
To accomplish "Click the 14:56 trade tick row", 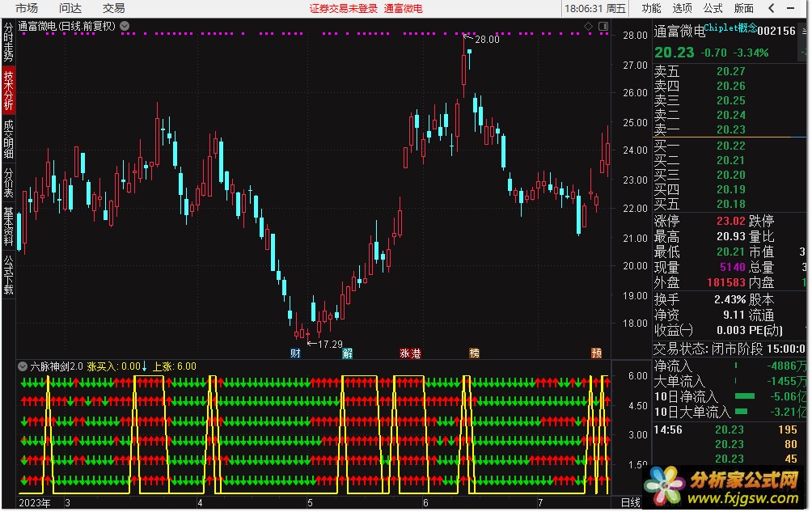I will [x=730, y=429].
